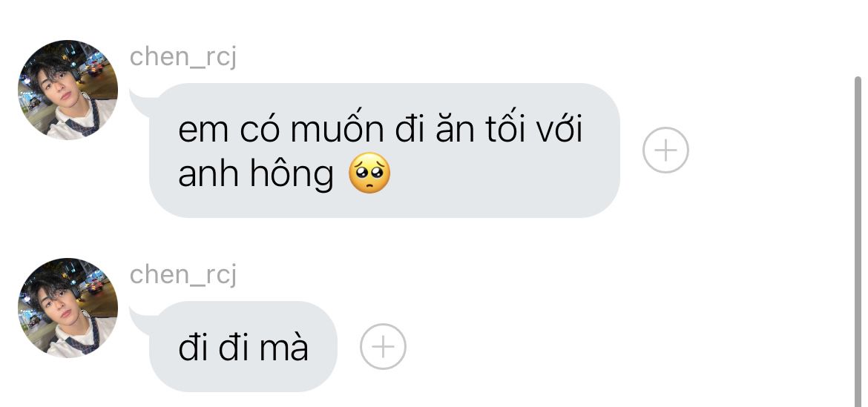Click the plus icon next to "đi đi mà"

(x=383, y=347)
